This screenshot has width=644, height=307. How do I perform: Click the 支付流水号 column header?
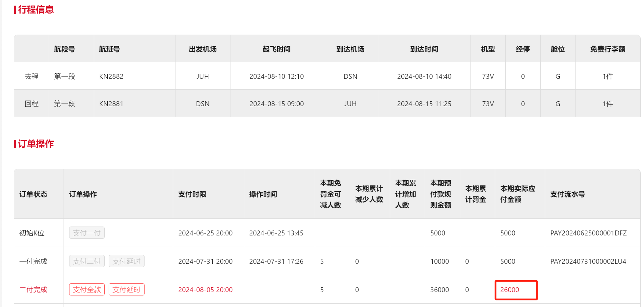[x=568, y=194]
